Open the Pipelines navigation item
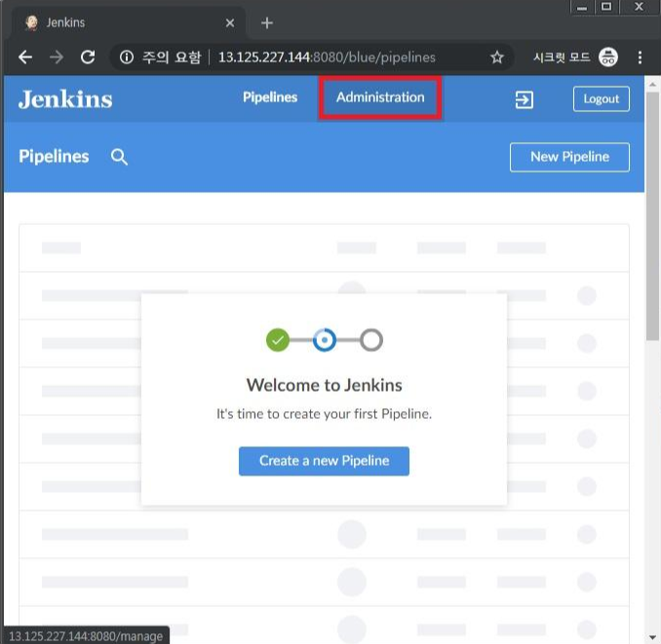The height and width of the screenshot is (644, 661). point(270,97)
